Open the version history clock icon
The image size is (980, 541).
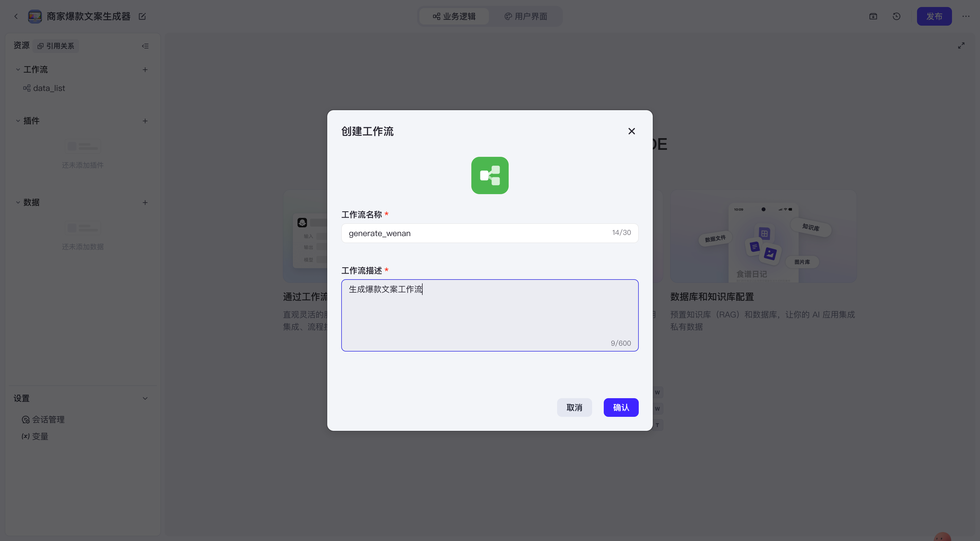point(896,16)
